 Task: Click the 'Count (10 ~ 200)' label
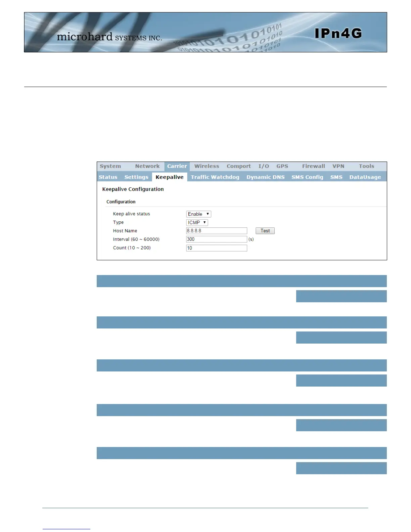coord(132,248)
